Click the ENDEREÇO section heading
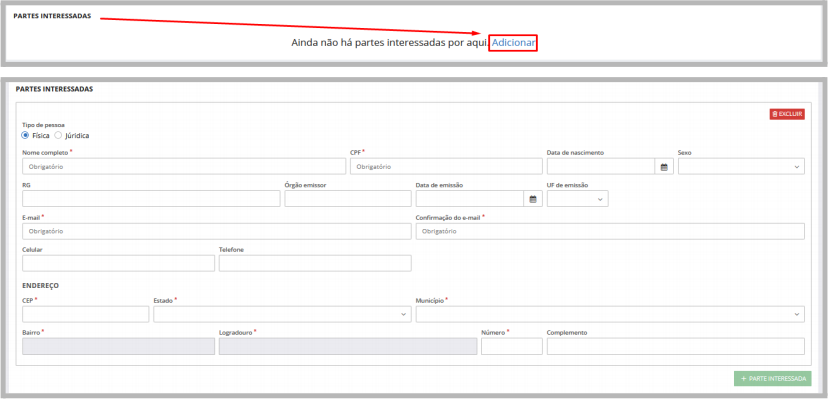828x399 pixels. pos(41,286)
